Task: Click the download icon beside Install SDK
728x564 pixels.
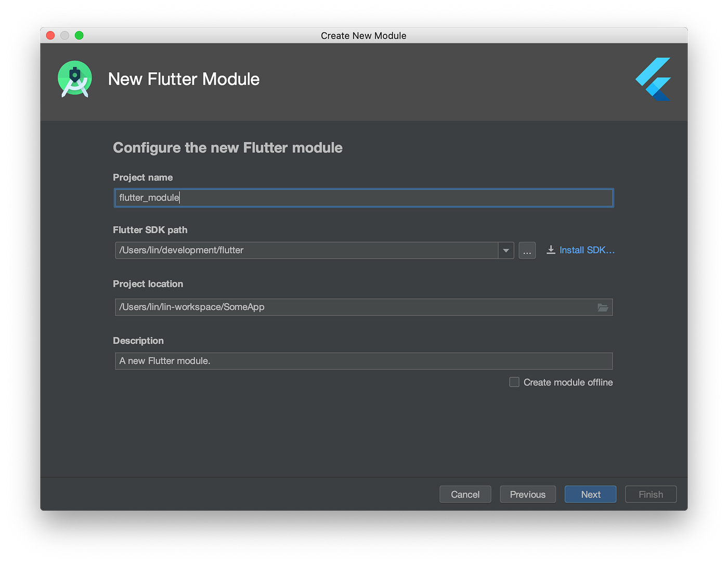Action: [x=551, y=250]
